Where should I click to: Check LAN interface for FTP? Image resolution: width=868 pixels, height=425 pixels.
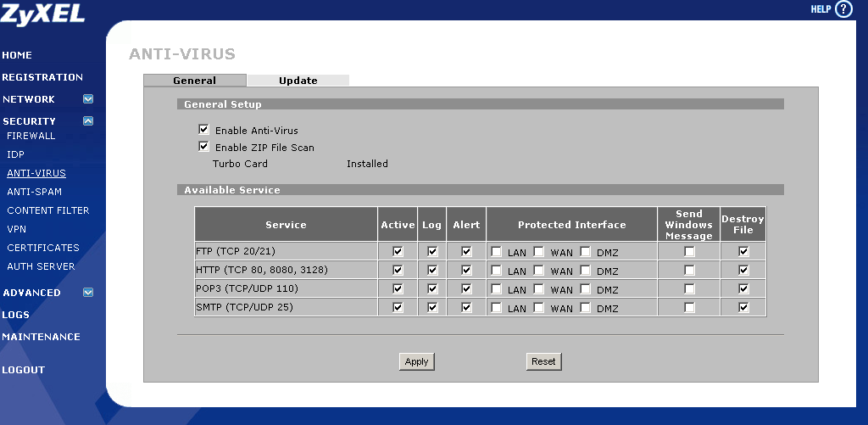pos(497,252)
